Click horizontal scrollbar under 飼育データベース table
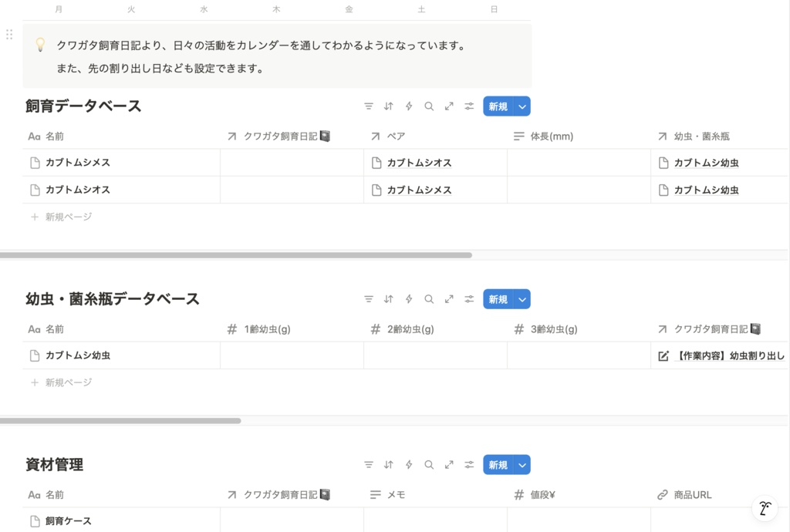The height and width of the screenshot is (532, 790). tap(236, 255)
